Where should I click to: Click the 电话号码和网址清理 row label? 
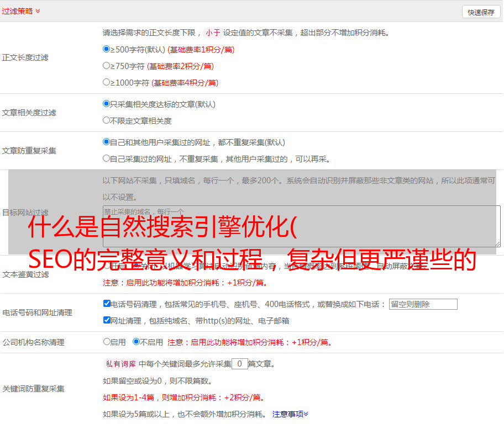pyautogui.click(x=37, y=312)
